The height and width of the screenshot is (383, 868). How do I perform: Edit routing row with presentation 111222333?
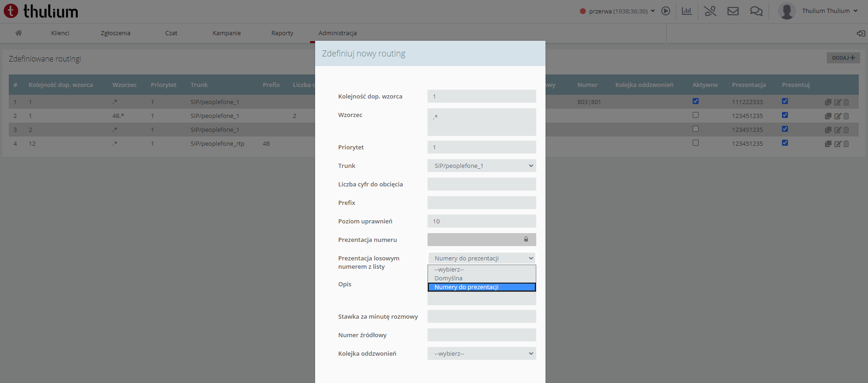[x=837, y=102]
